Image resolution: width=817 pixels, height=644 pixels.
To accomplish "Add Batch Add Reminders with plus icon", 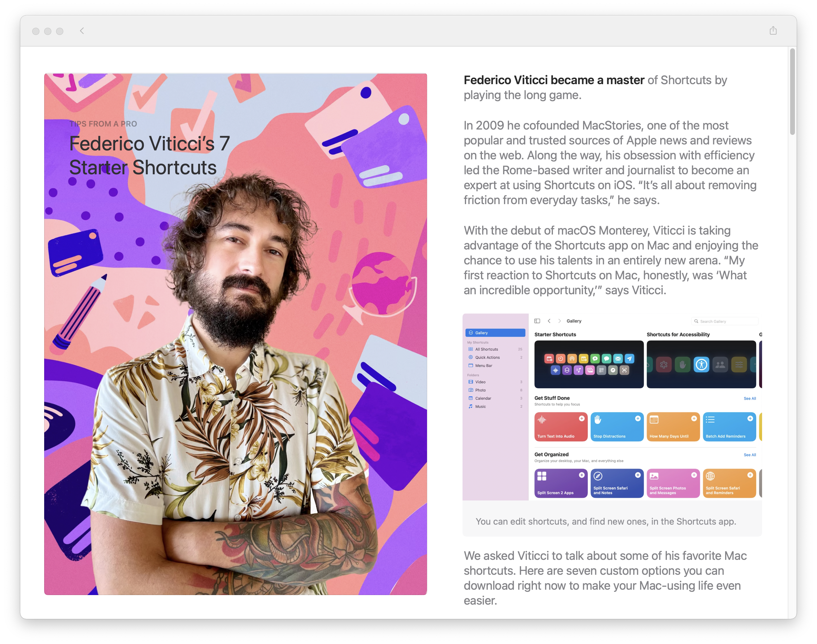I will [x=750, y=418].
